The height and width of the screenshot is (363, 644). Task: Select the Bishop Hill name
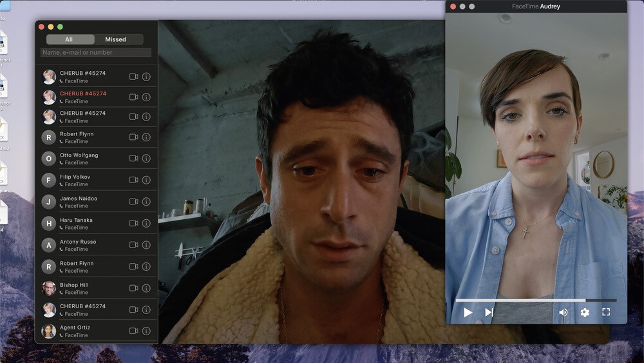[x=74, y=285]
